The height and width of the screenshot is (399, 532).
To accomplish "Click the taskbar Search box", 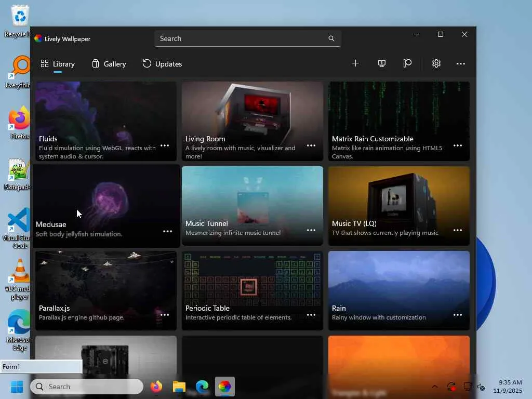I will [x=87, y=387].
